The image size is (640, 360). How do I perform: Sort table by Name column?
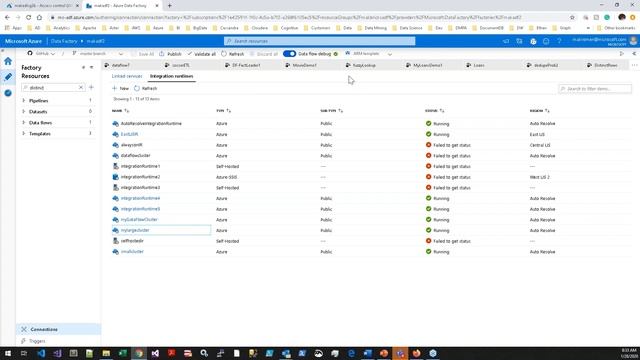click(120, 111)
